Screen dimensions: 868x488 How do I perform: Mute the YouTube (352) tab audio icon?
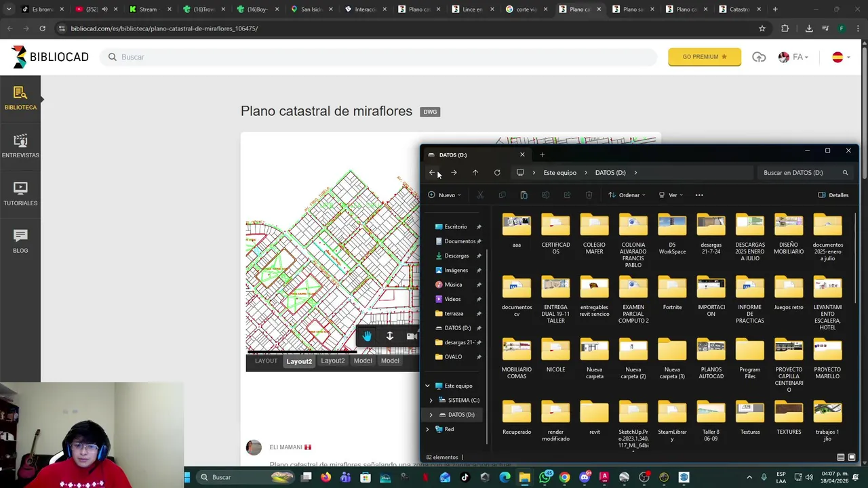tap(104, 9)
